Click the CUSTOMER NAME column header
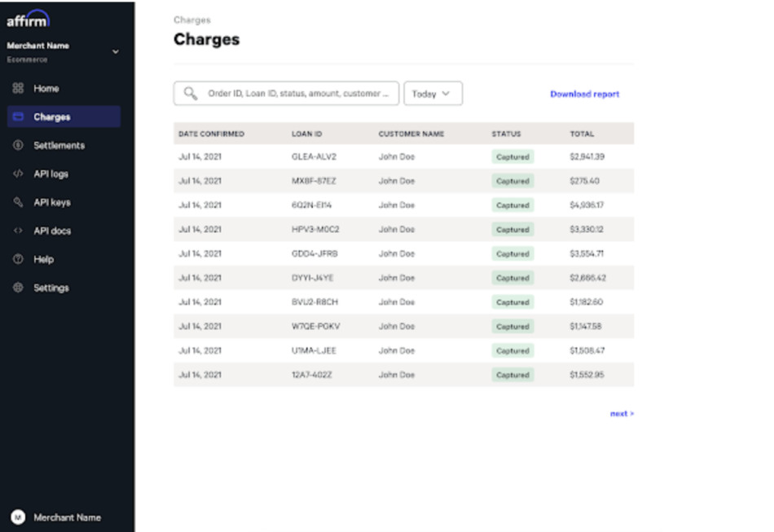This screenshot has width=774, height=532. point(411,134)
